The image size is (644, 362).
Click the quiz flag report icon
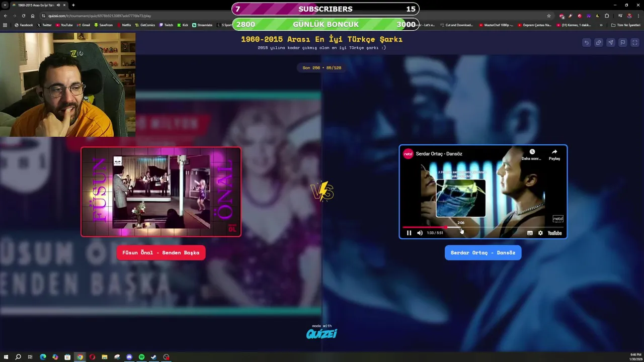tap(622, 43)
